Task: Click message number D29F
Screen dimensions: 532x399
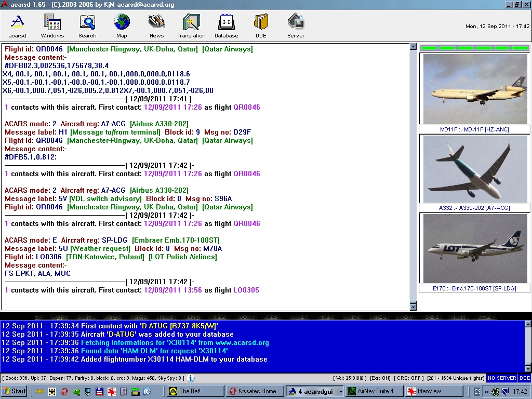Action: [x=242, y=132]
